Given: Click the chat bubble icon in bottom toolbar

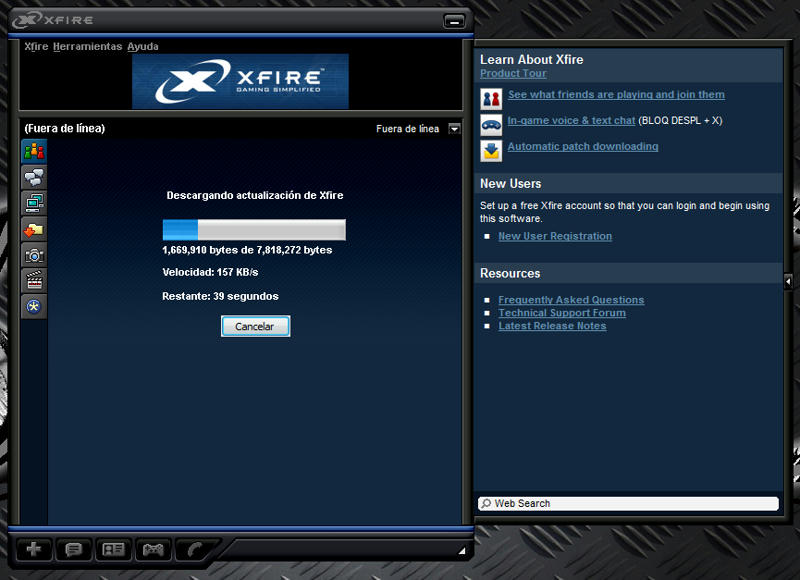Looking at the screenshot, I should tap(73, 549).
